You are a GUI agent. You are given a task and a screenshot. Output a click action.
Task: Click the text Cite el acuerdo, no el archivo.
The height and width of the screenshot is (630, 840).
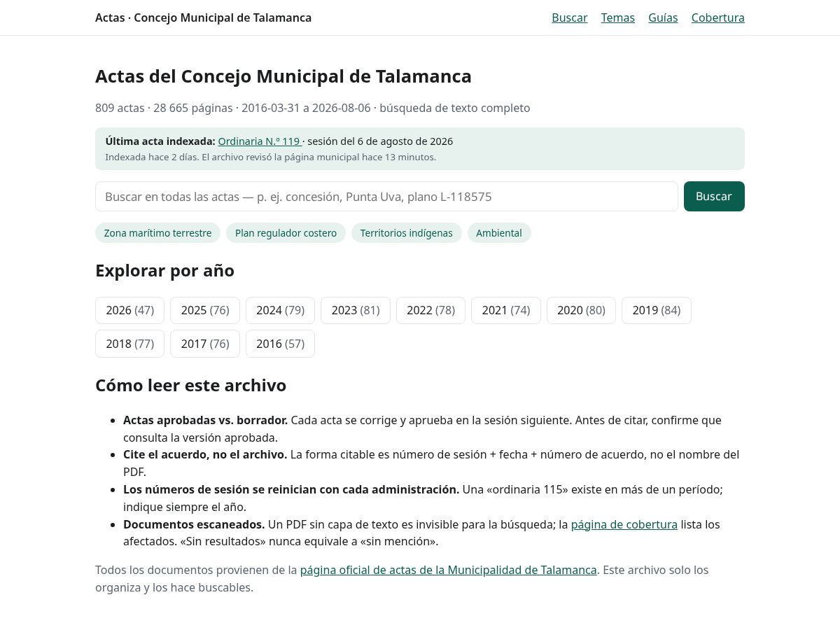coord(205,454)
